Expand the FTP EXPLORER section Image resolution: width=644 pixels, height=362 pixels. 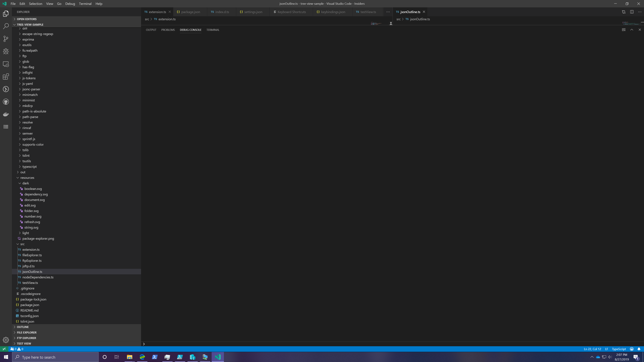pyautogui.click(x=76, y=338)
